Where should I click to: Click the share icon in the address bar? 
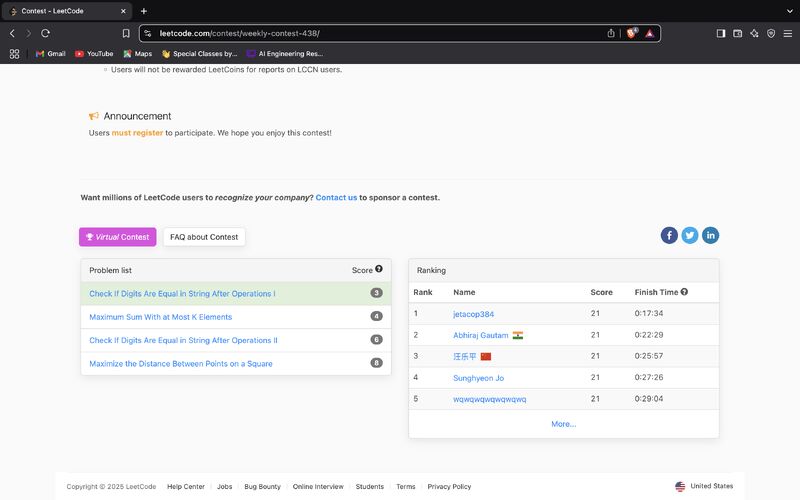611,33
